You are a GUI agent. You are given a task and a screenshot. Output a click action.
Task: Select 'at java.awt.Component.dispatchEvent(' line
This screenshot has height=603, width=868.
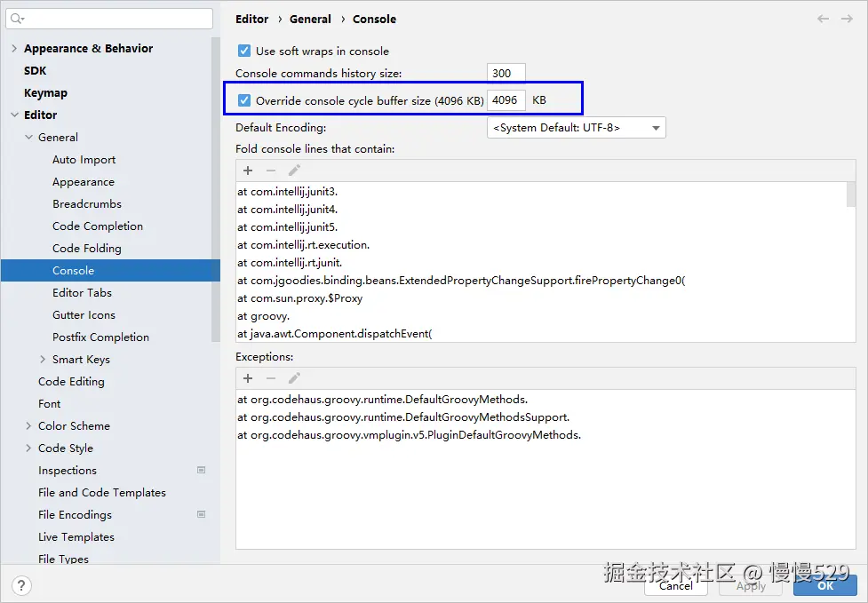[335, 334]
